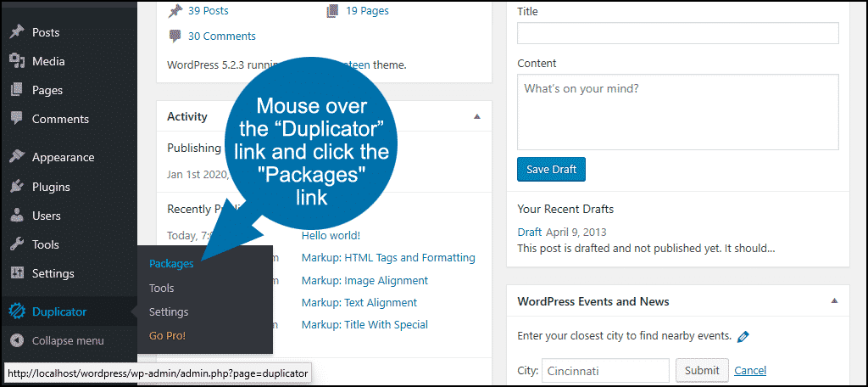Screen dimensions: 868x387
Task: Click the pages icon beside 19 Pages
Action: 332,10
